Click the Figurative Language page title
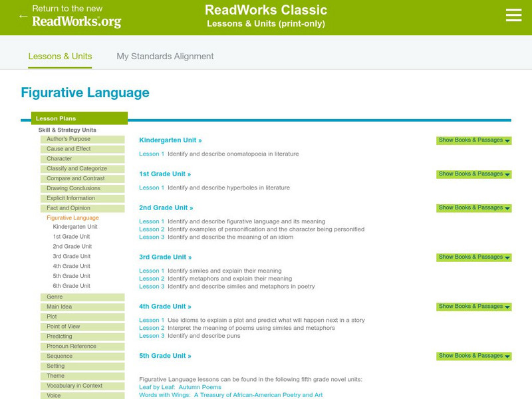The width and height of the screenshot is (532, 399). coord(85,92)
